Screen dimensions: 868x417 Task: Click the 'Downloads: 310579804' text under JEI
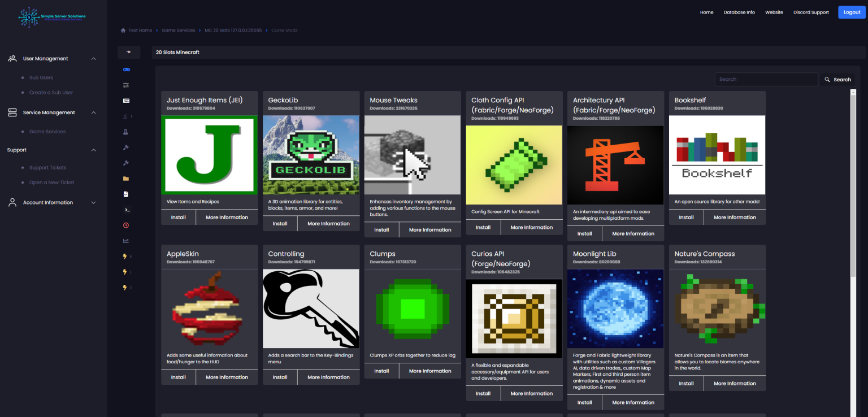(190, 108)
